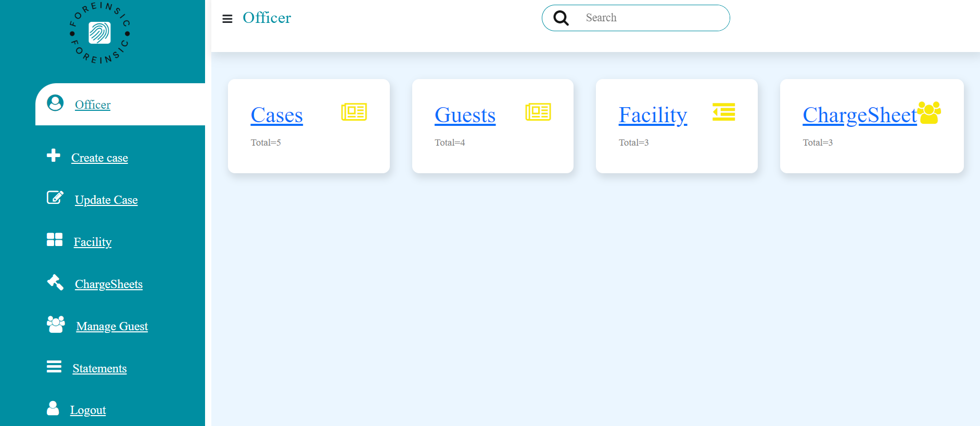The height and width of the screenshot is (426, 980).
Task: Click the plus icon beside Create case
Action: coord(54,156)
